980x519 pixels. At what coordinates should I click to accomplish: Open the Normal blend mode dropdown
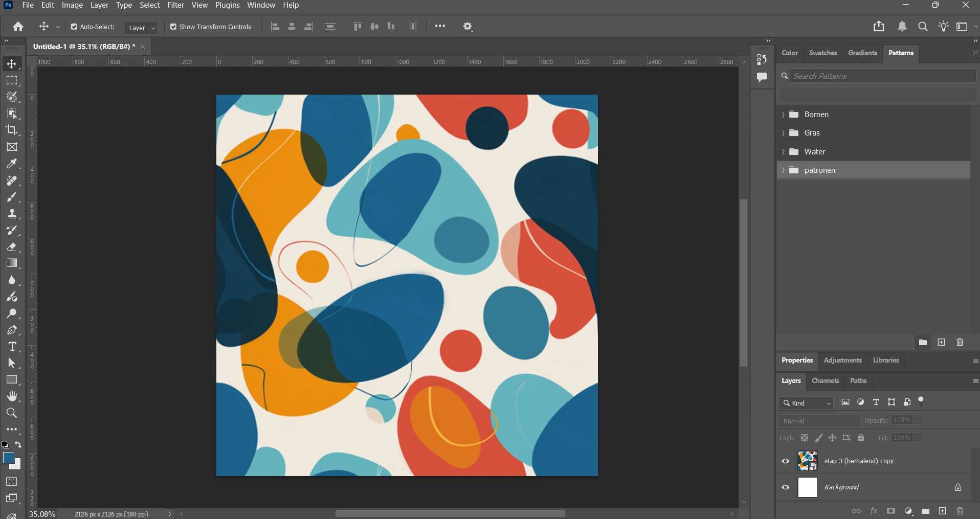coord(819,421)
